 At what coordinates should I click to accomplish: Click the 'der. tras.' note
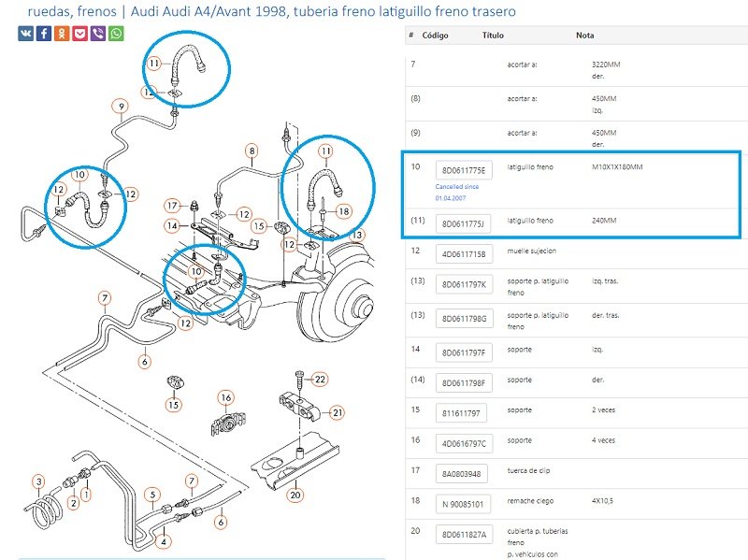click(x=605, y=315)
